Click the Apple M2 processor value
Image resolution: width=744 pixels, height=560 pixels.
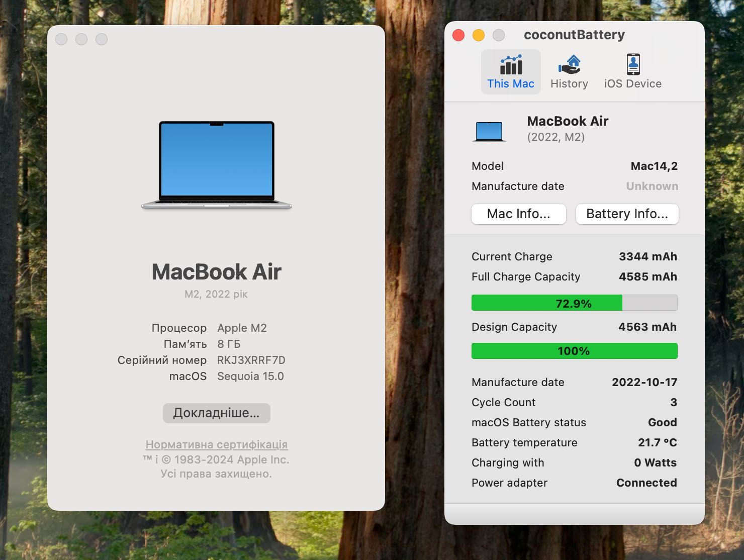(242, 328)
